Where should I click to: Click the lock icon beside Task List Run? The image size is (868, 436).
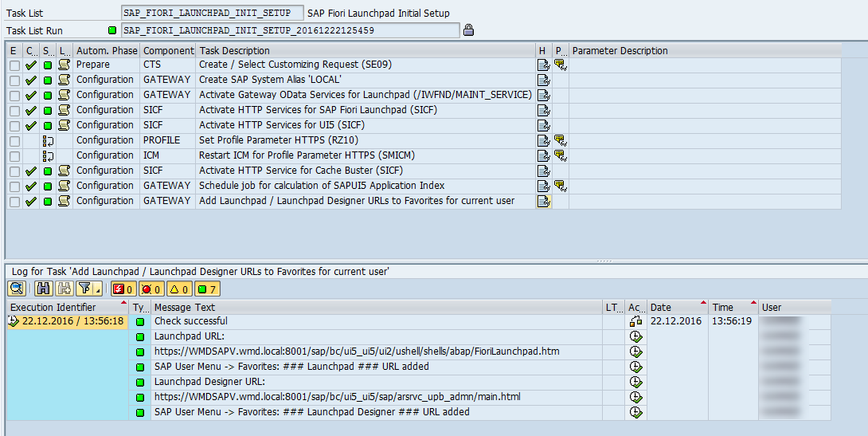pyautogui.click(x=469, y=30)
